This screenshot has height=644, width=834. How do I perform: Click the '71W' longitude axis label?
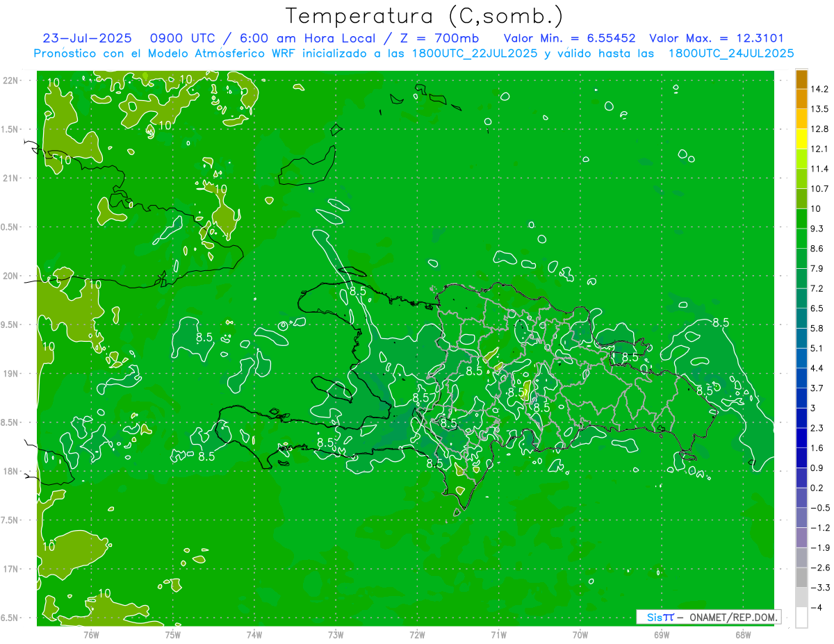tap(498, 635)
